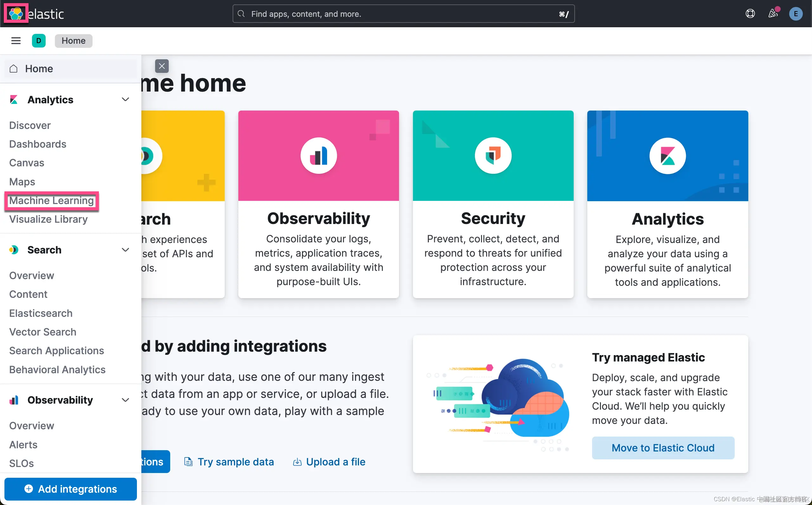Collapse the Analytics section chevron
This screenshot has height=505, width=812.
(x=125, y=99)
